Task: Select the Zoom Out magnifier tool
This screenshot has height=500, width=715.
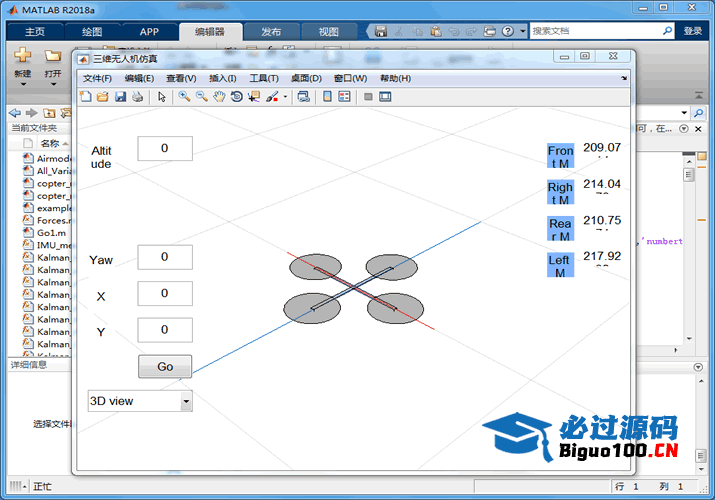Action: click(x=201, y=97)
